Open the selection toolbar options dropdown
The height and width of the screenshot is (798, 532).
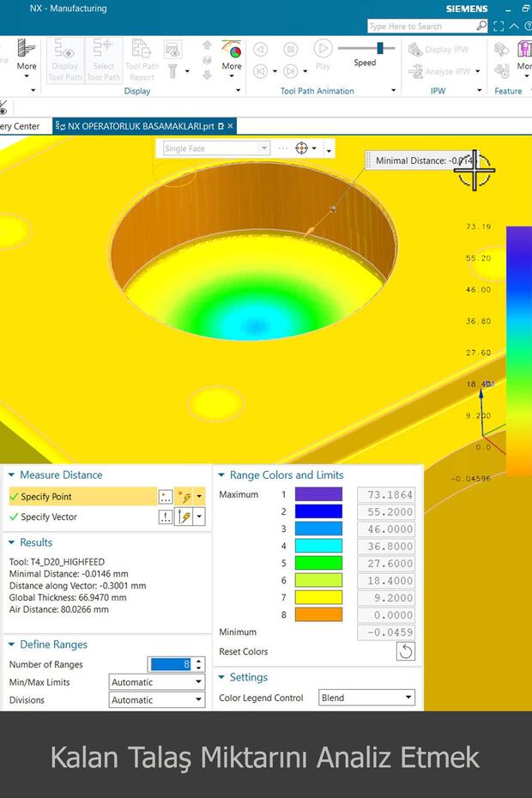pyautogui.click(x=329, y=150)
